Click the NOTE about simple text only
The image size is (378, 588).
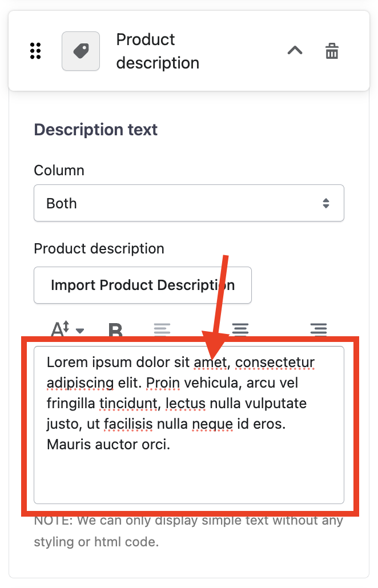coord(188,531)
